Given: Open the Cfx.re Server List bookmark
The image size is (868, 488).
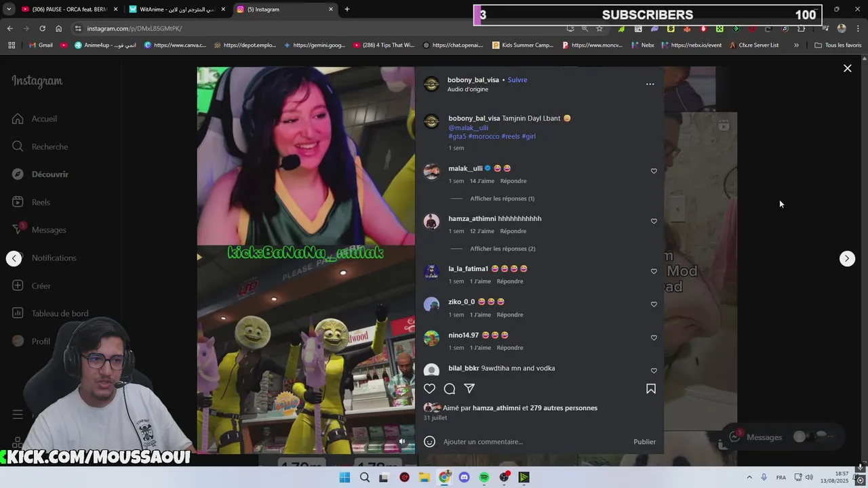Looking at the screenshot, I should (x=754, y=45).
